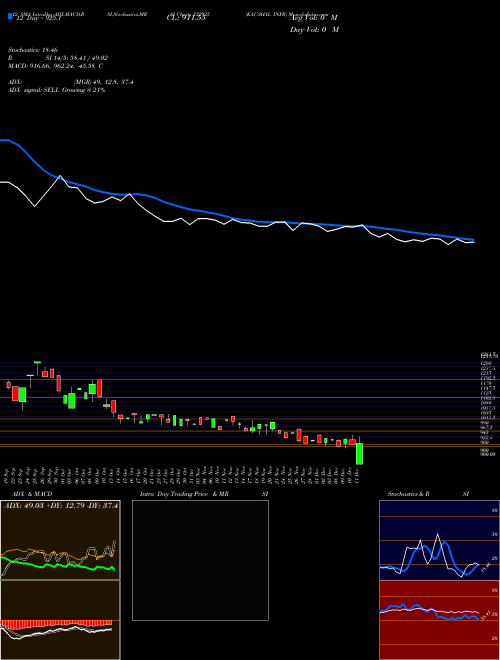Image resolution: width=500 pixels, height=660 pixels.
Task: Click the rotated 18.46 stochastic value label
Action: (485, 567)
